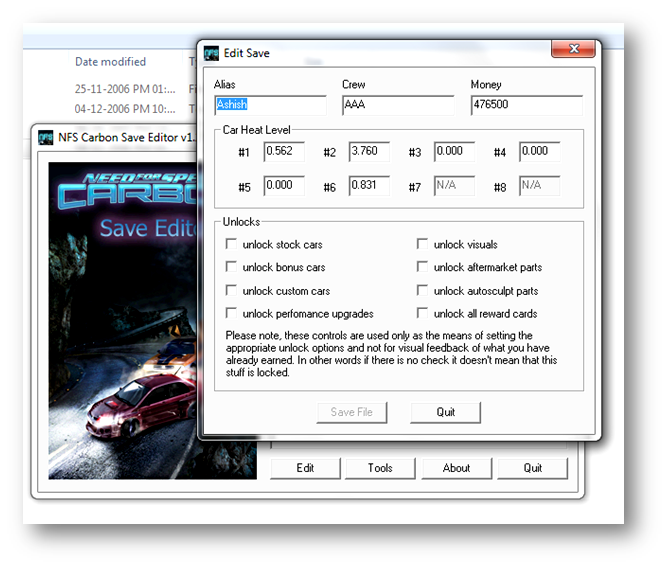Toggle unlock perfomance upgrades checkbox
This screenshot has width=667, height=567.
(231, 313)
